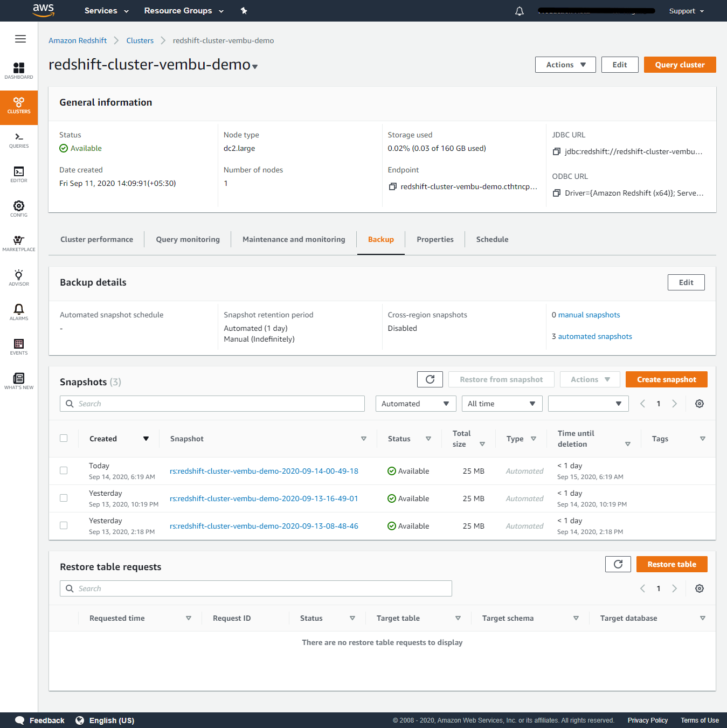Image resolution: width=727 pixels, height=728 pixels.
Task: Open Dashboard in the sidebar
Action: click(x=19, y=71)
